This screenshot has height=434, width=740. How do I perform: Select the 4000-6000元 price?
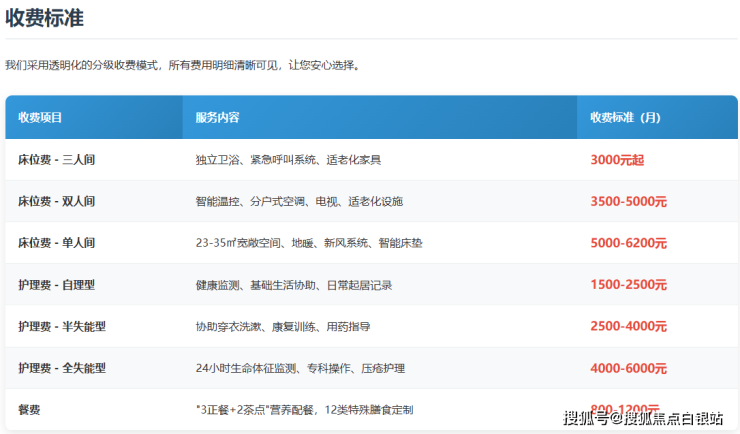(628, 368)
